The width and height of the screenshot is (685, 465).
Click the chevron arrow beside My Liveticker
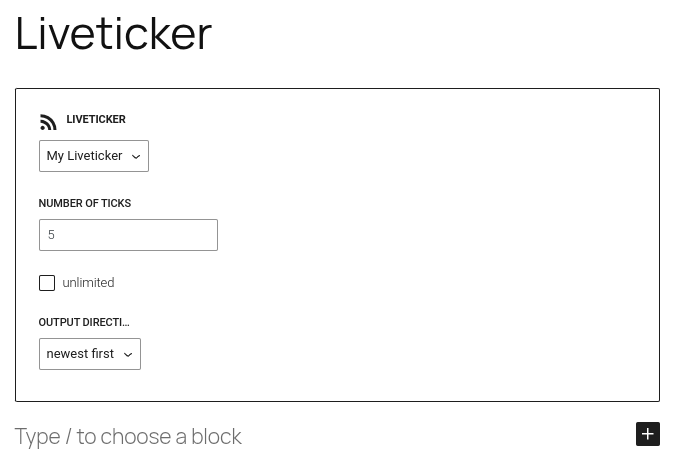point(136,156)
